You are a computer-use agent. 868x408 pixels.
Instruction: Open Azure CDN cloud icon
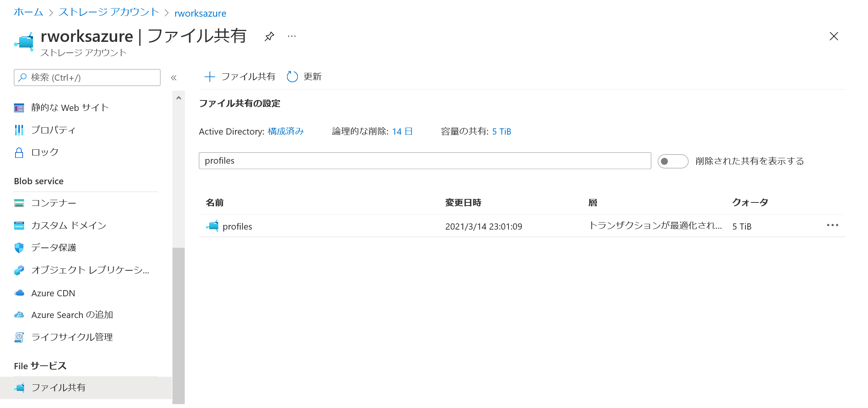click(19, 293)
